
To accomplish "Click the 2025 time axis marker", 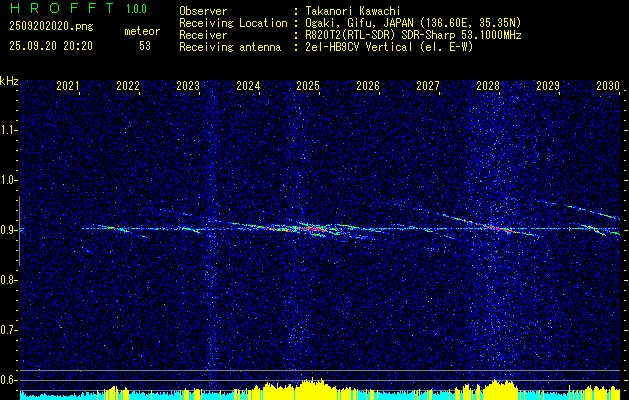I will pyautogui.click(x=308, y=86).
